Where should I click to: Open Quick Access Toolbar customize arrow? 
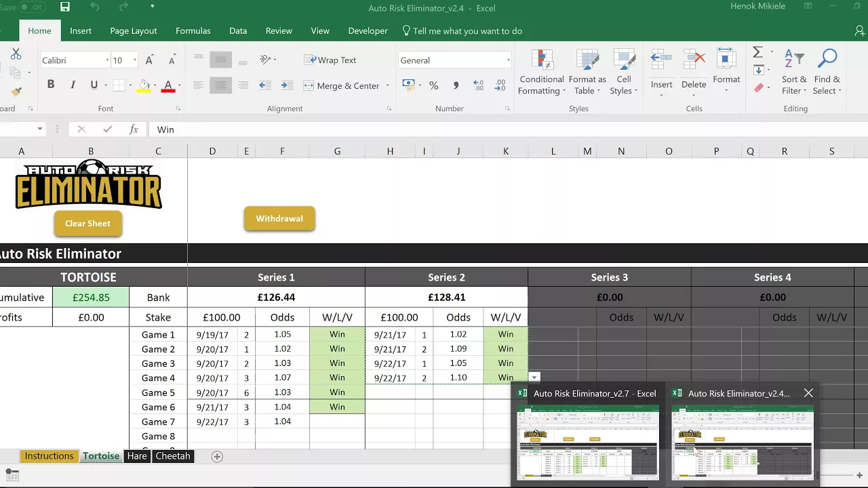pos(152,7)
